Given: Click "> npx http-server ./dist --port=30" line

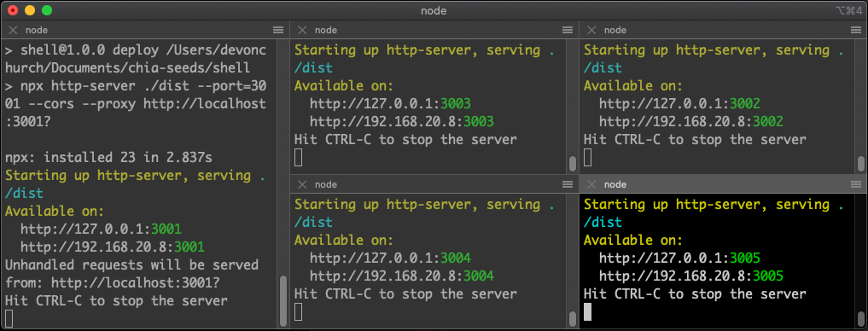Looking at the screenshot, I should click(136, 86).
